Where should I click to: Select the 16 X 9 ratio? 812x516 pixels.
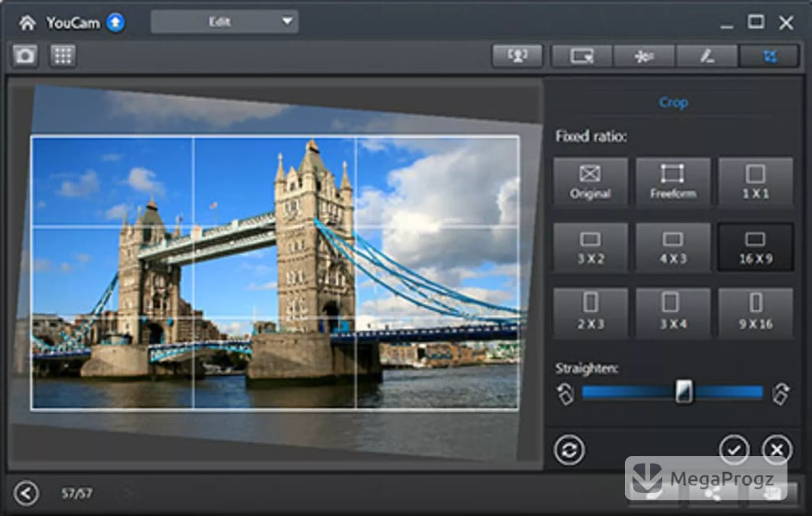756,247
